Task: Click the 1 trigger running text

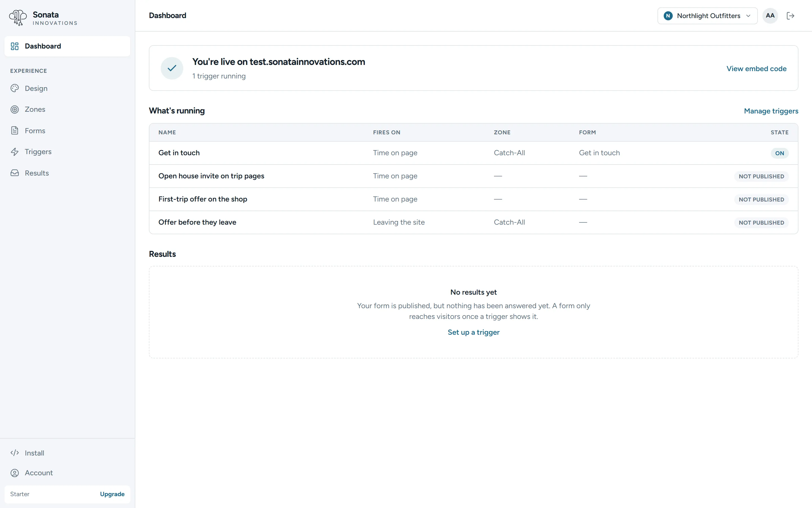Action: [219, 76]
